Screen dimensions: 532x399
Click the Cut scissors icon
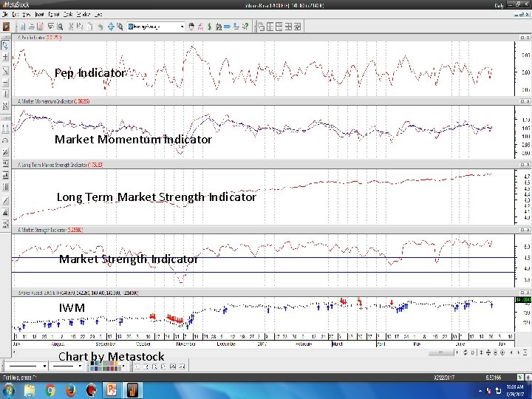click(71, 27)
